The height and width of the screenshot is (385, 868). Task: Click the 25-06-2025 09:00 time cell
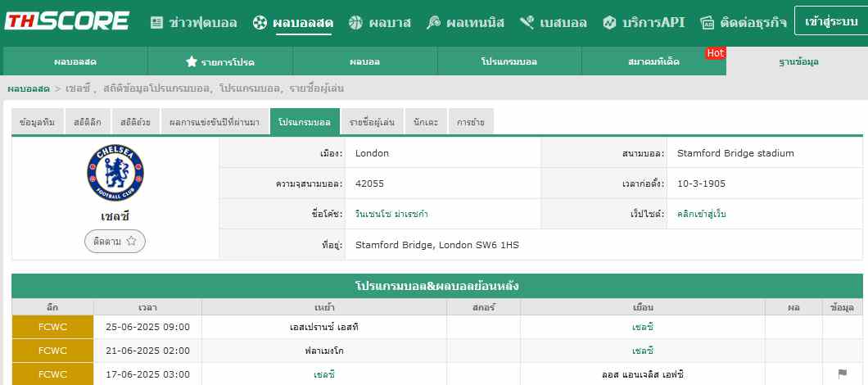[147, 327]
